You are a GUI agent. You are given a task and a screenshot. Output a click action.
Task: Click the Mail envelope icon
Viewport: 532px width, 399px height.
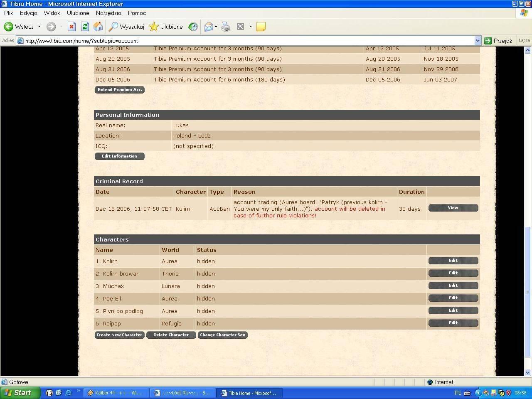209,27
